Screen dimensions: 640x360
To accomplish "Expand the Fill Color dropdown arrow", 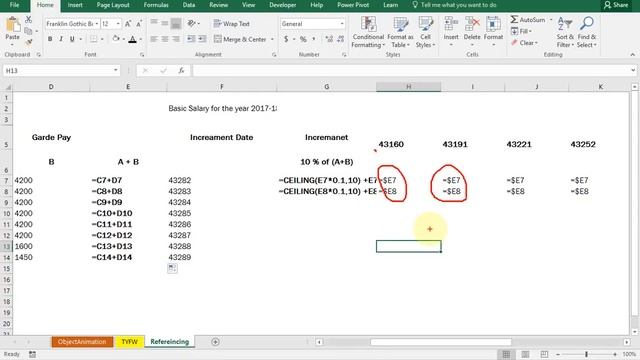I will coord(124,39).
